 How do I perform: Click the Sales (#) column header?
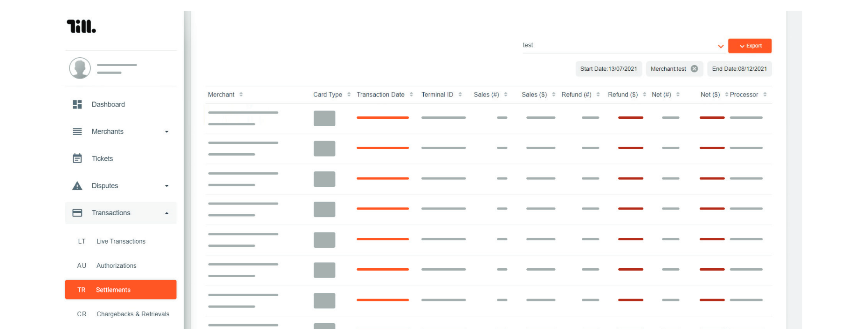(x=486, y=95)
